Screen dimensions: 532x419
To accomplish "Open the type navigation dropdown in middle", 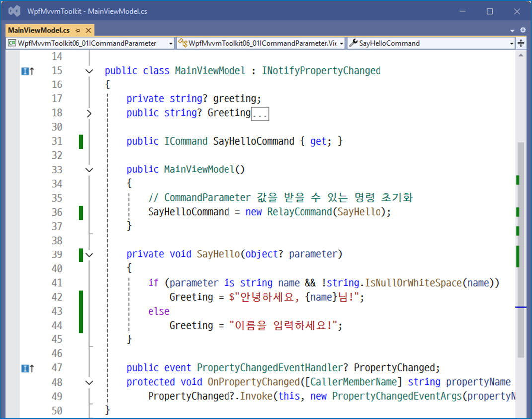I will 261,43.
